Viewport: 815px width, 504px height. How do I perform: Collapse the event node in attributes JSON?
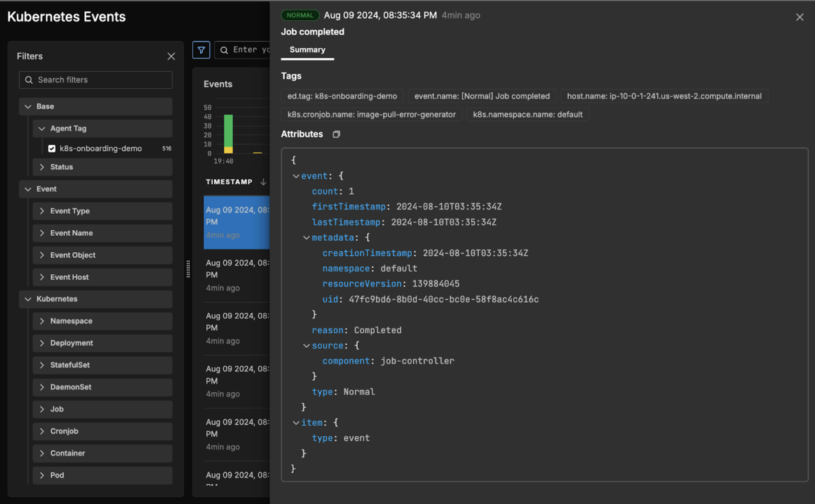coord(296,176)
